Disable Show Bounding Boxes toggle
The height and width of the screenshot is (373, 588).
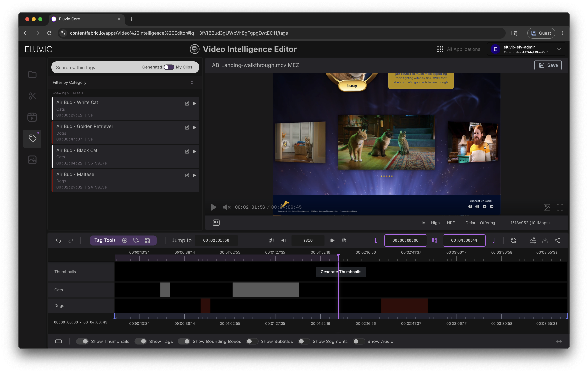point(184,341)
